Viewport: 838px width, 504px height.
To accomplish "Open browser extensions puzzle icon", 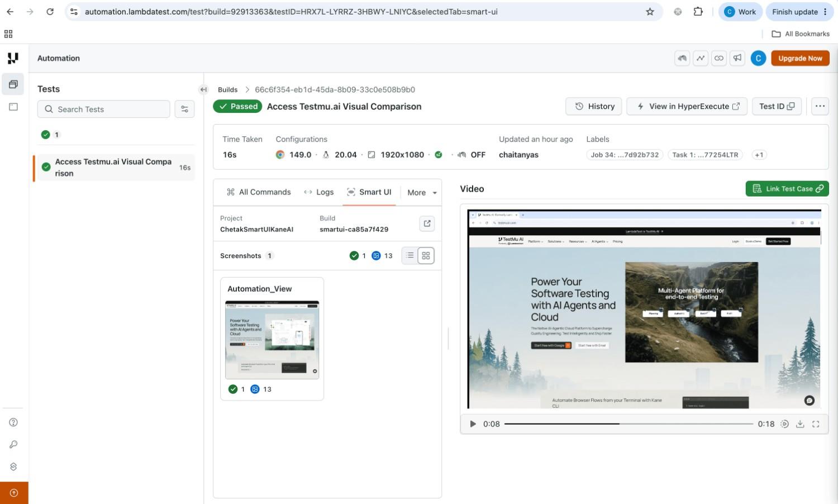I will pyautogui.click(x=698, y=12).
